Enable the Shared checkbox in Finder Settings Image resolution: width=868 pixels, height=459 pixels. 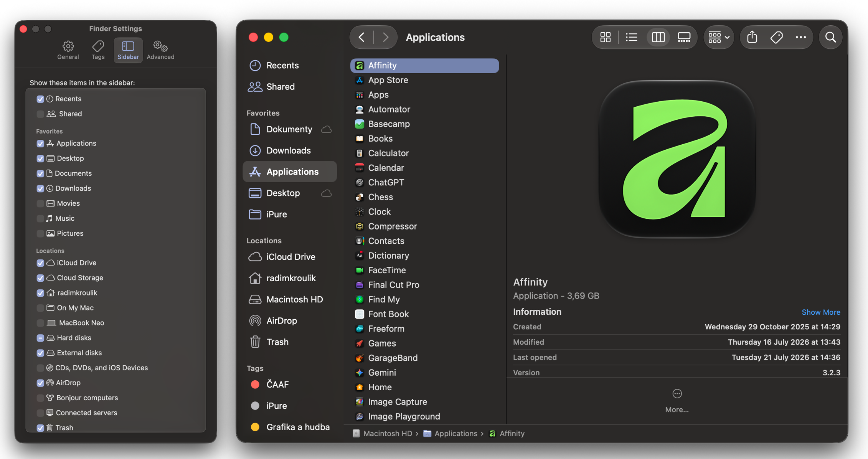pos(40,114)
